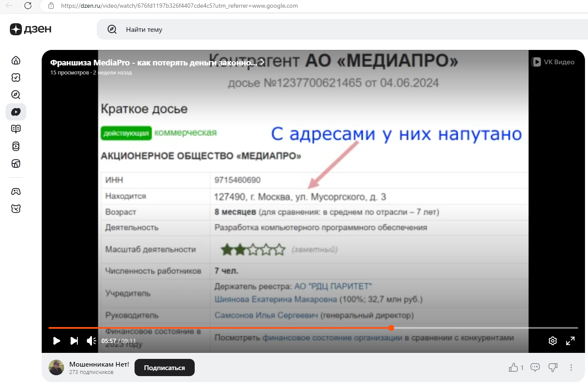Open the bear face sidebar icon
Viewport: 588px width, 386px height.
click(x=16, y=209)
